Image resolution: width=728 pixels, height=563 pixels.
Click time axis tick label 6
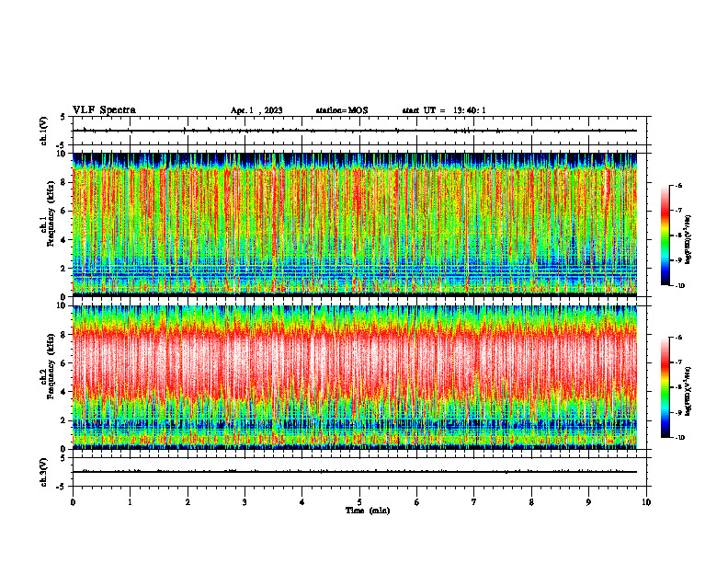pyautogui.click(x=417, y=502)
